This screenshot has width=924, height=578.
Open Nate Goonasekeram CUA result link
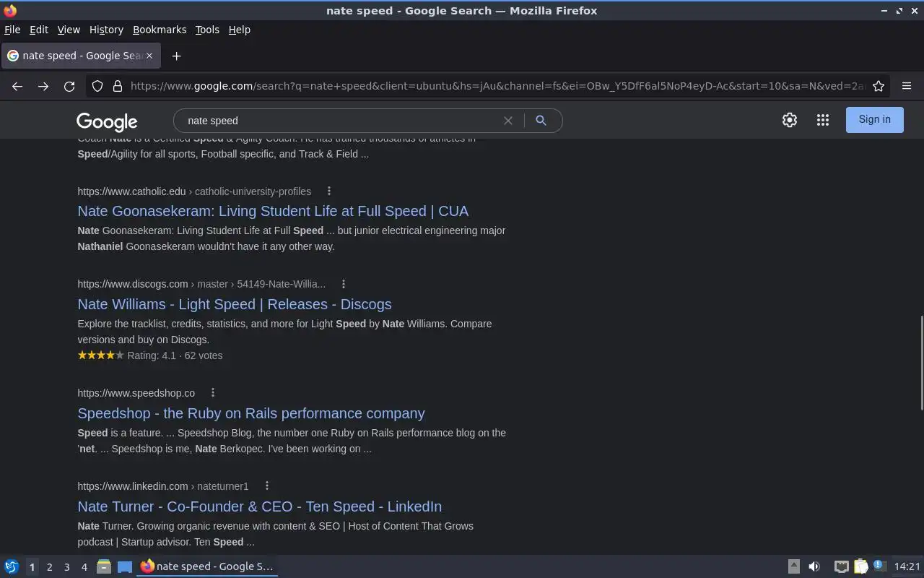coord(273,211)
